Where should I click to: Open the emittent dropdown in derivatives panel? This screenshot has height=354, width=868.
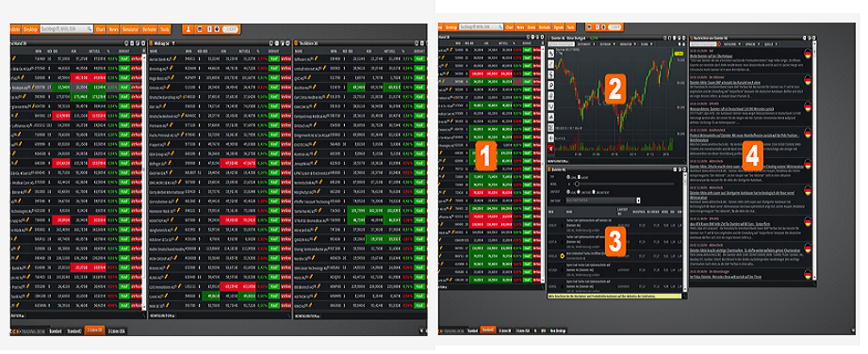click(x=603, y=201)
